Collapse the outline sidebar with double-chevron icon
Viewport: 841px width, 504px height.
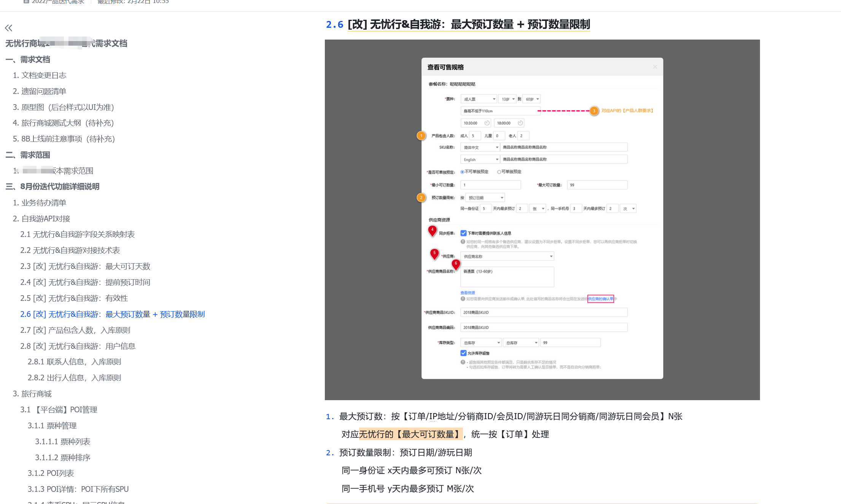pyautogui.click(x=8, y=28)
